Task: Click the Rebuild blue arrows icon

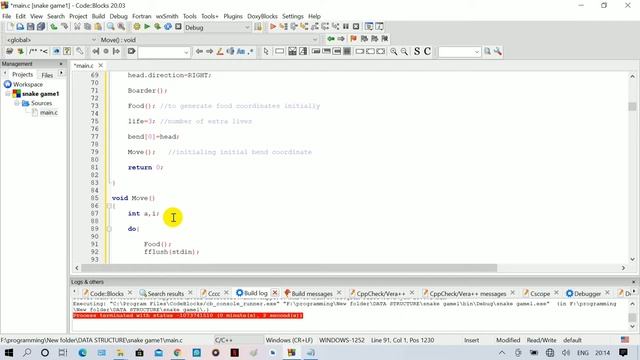Action: [x=168, y=27]
